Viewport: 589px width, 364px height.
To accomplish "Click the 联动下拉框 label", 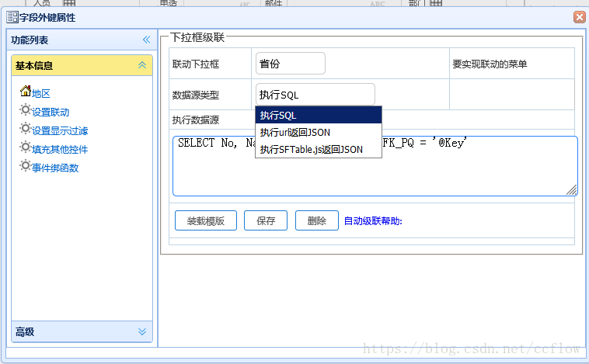I will click(x=196, y=64).
